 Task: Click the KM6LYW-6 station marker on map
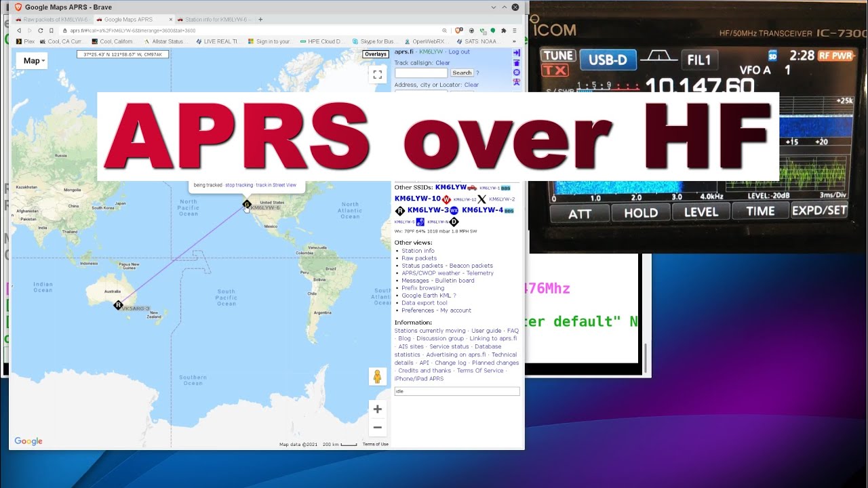(x=247, y=204)
